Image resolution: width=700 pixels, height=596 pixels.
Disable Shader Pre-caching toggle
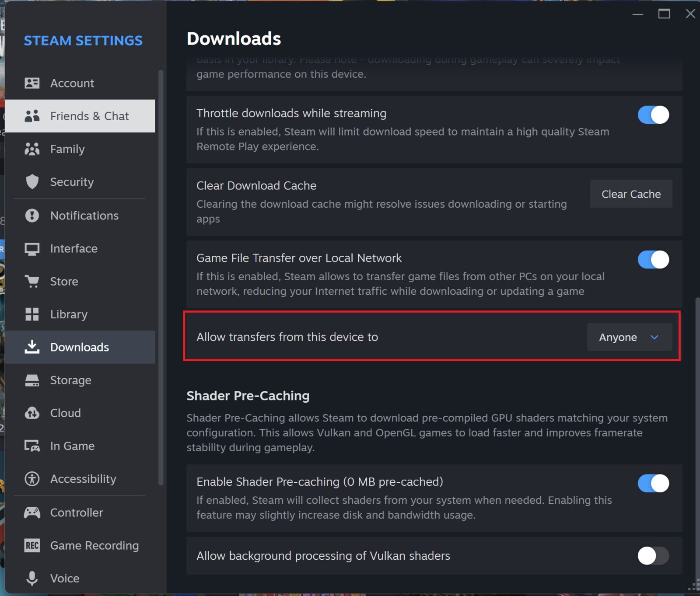653,483
